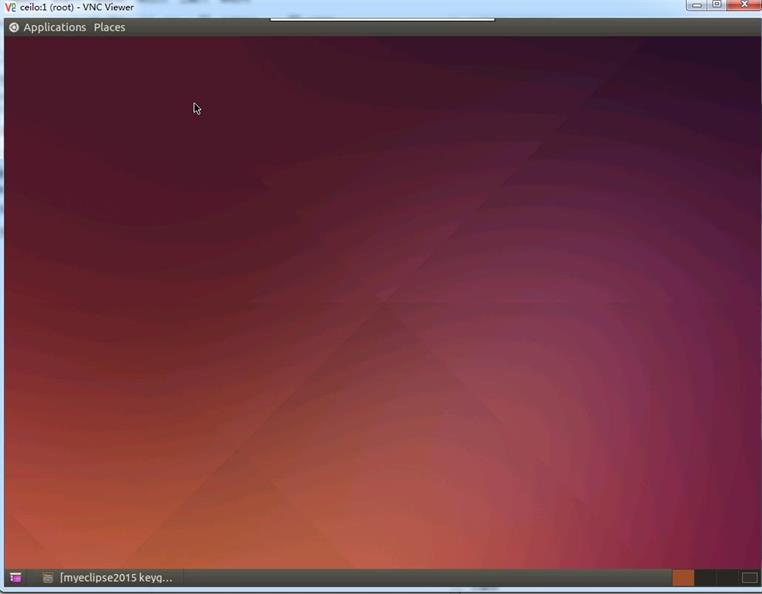This screenshot has height=594, width=762.
Task: Maximize the VNC Viewer window
Action: (x=717, y=5)
